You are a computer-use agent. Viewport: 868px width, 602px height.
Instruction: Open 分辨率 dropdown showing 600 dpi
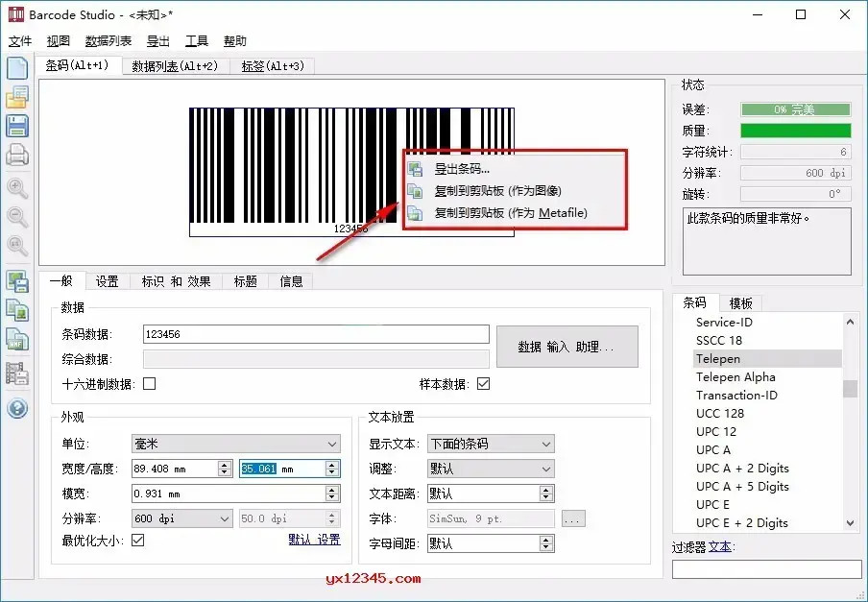click(182, 518)
